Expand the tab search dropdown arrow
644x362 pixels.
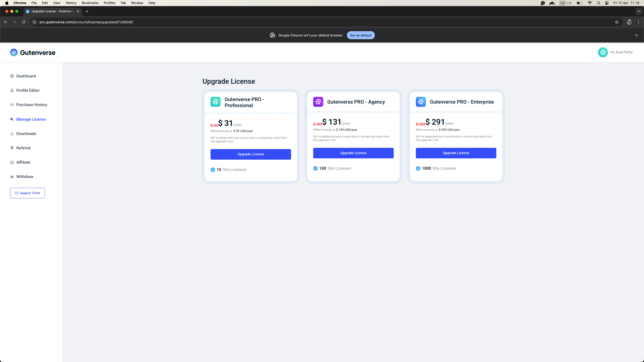pos(638,11)
